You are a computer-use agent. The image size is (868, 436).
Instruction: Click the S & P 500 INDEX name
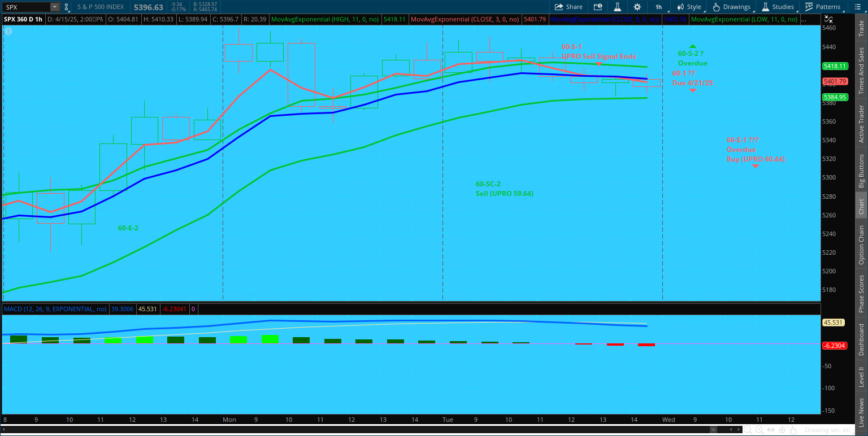point(102,7)
